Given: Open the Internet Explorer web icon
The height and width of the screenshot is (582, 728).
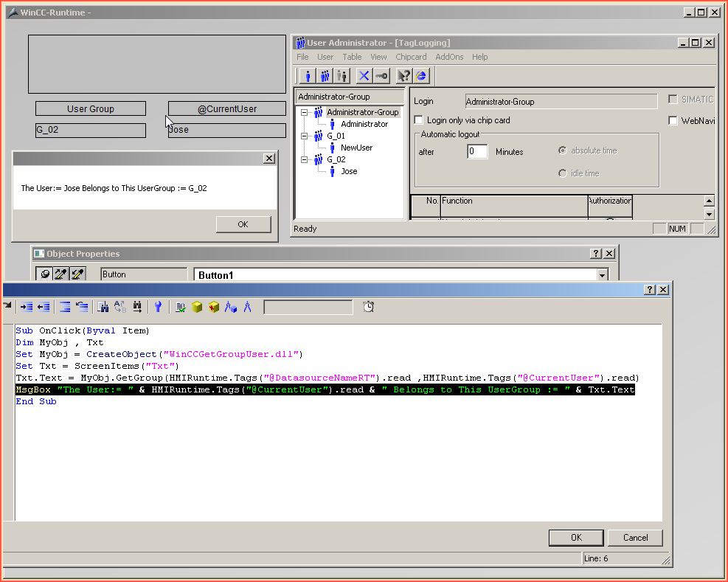Looking at the screenshot, I should 421,76.
